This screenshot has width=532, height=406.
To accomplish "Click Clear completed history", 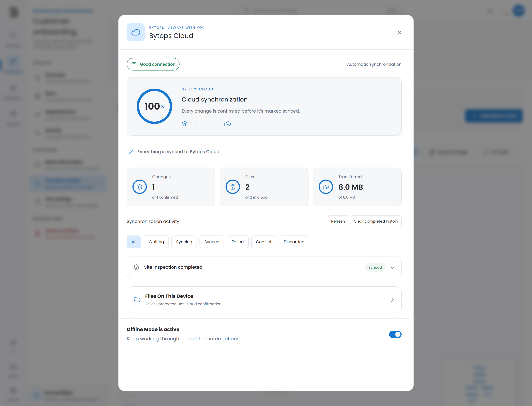I will coord(376,221).
